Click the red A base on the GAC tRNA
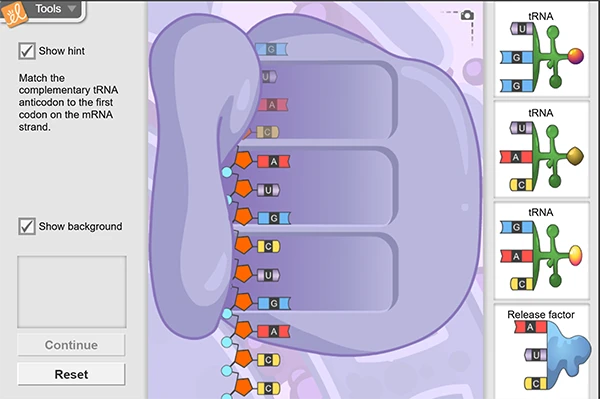600x399 pixels. 517,256
